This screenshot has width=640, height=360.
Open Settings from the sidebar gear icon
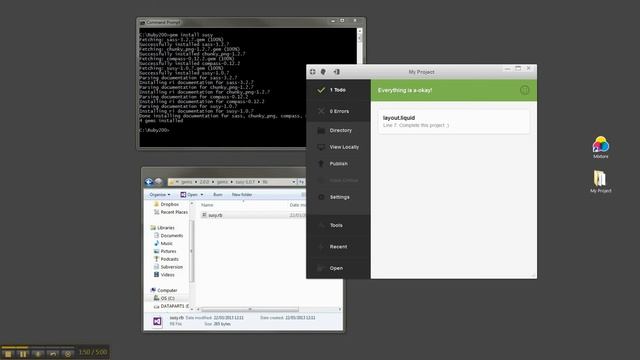coord(321,197)
